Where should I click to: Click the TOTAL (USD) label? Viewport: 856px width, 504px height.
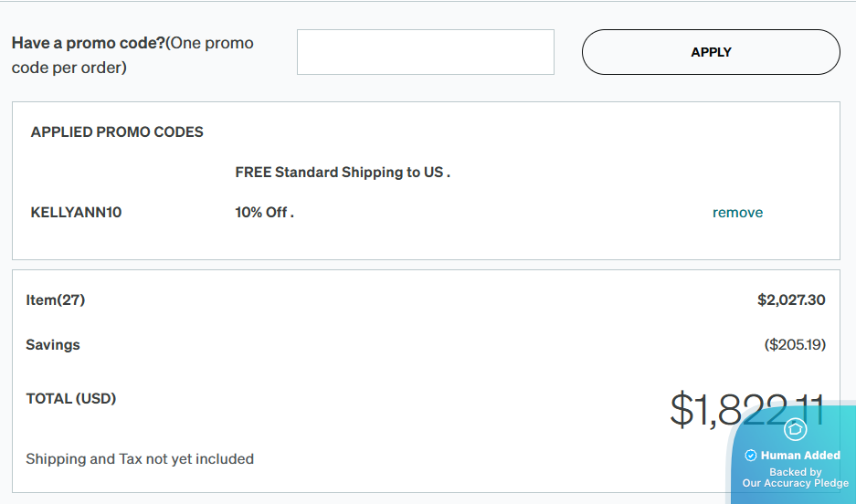tap(71, 398)
